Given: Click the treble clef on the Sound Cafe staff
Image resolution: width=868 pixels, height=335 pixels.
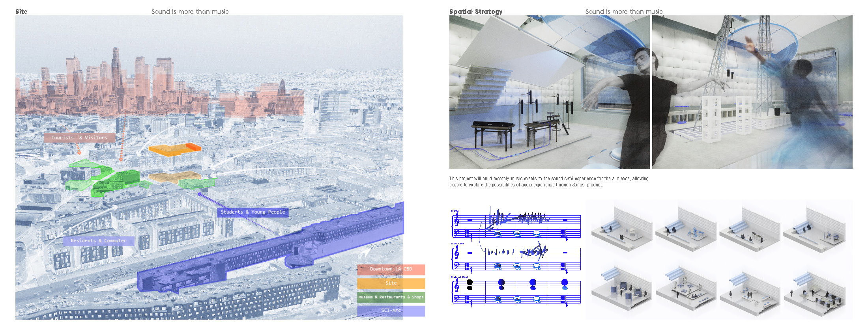Looking at the screenshot, I should [456, 253].
